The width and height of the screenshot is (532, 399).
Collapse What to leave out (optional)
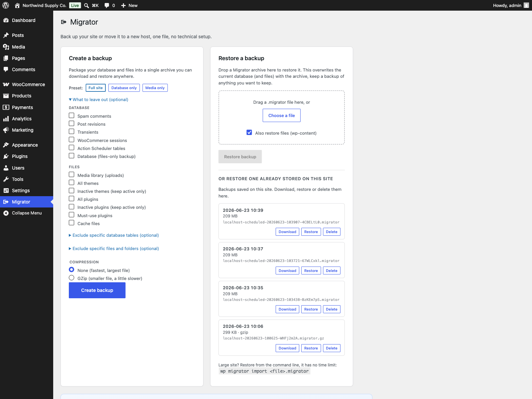[98, 99]
